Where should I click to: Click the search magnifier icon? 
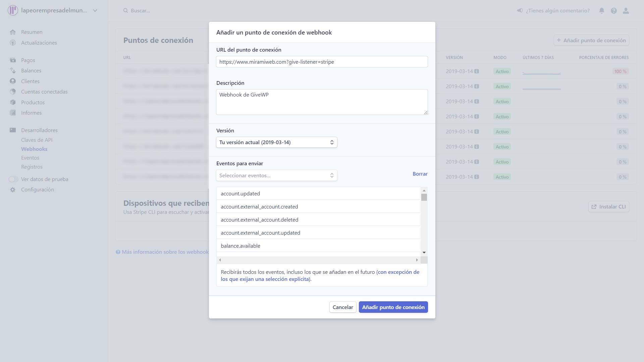(x=125, y=10)
